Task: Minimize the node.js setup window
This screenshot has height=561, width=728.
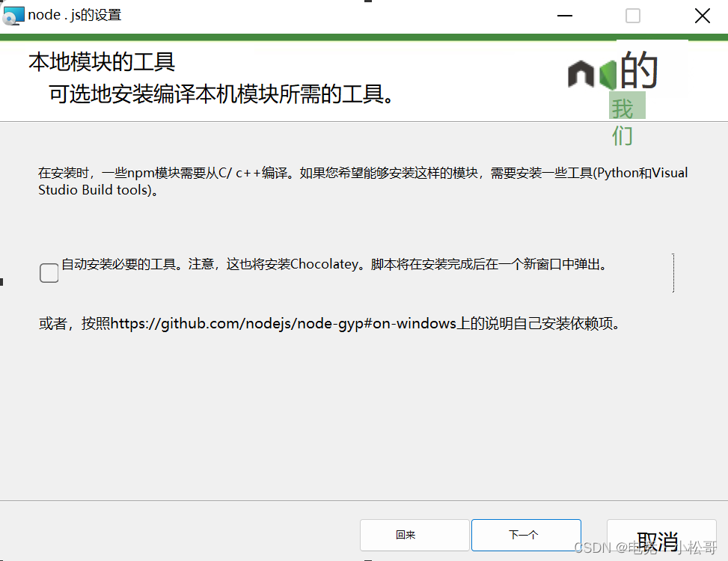Action: [565, 16]
